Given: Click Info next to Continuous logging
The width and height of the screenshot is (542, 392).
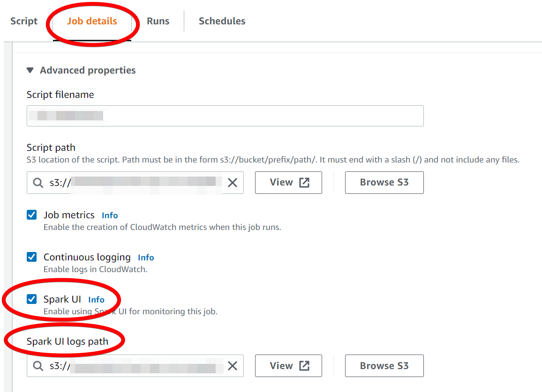Looking at the screenshot, I should pos(145,257).
